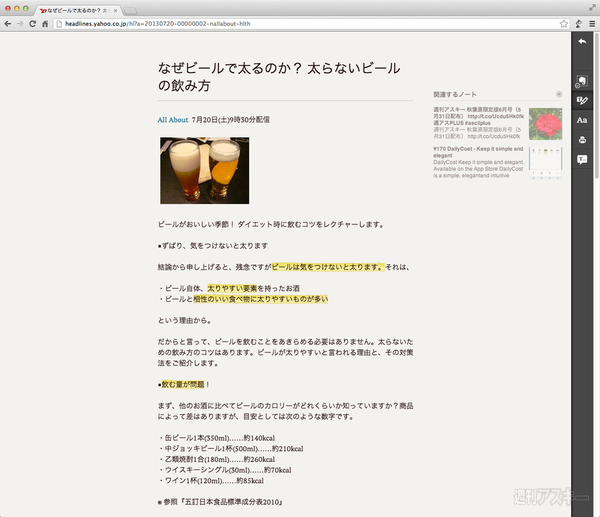Image resolution: width=600 pixels, height=517 pixels.
Task: Toggle fullscreen with the corner arrows icon
Action: [592, 8]
